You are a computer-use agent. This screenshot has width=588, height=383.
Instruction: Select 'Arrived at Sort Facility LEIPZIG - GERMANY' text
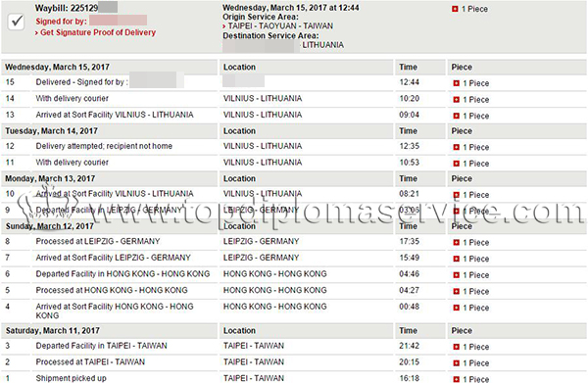[114, 258]
